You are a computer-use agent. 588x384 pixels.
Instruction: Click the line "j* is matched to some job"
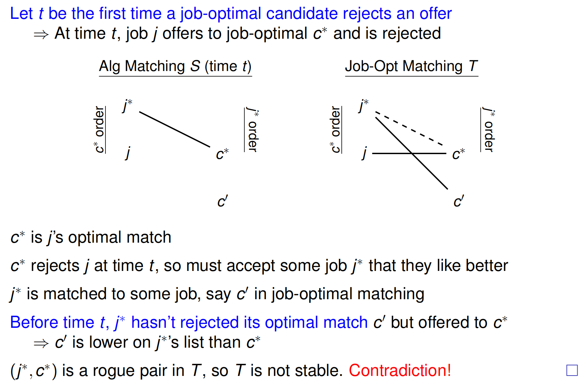[x=217, y=294]
